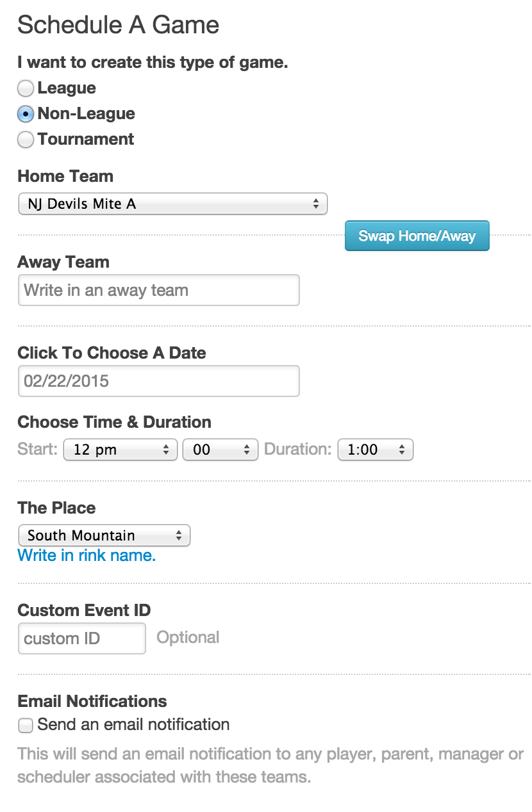Open the Home Team dropdown

point(172,204)
